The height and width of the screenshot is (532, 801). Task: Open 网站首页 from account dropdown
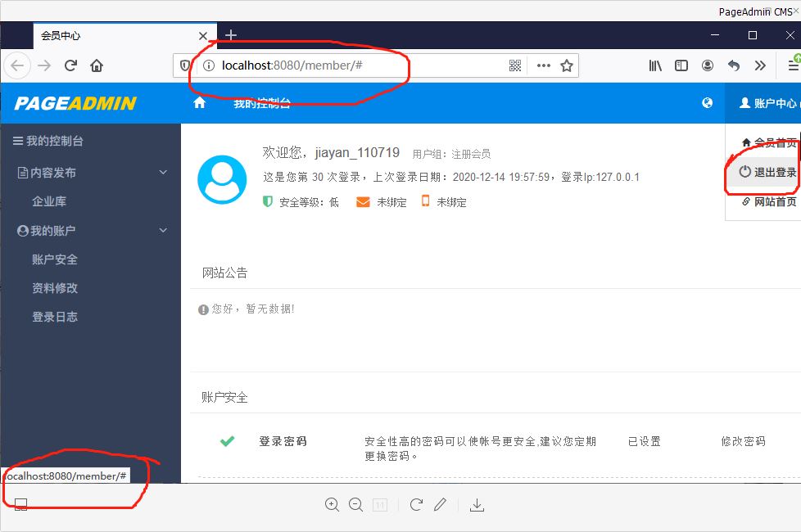pos(769,201)
